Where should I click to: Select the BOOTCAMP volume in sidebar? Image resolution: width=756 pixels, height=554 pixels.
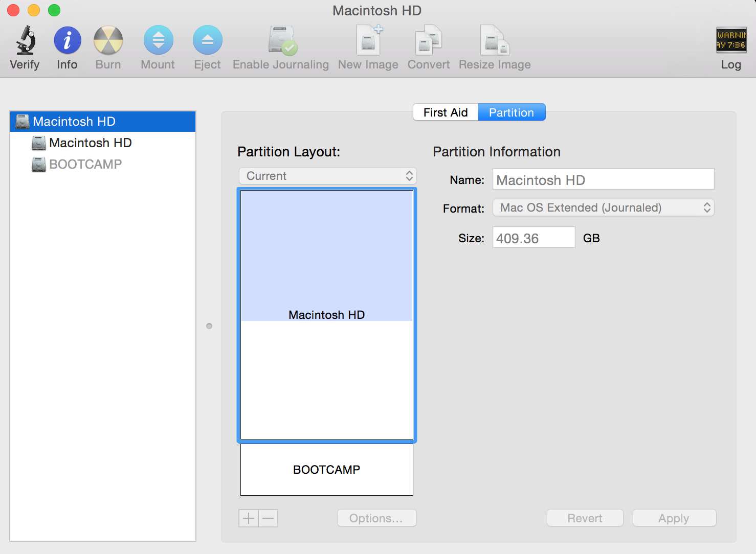103,165
